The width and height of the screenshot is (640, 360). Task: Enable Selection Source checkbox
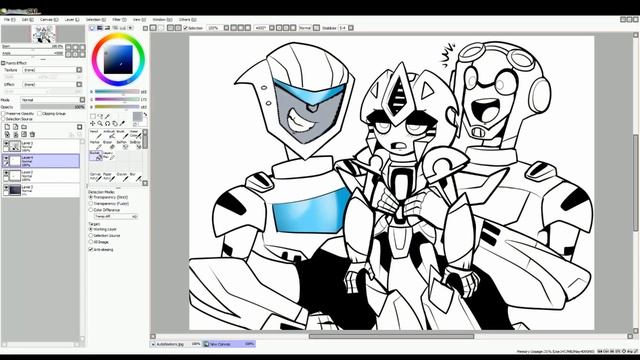pyautogui.click(x=3, y=119)
